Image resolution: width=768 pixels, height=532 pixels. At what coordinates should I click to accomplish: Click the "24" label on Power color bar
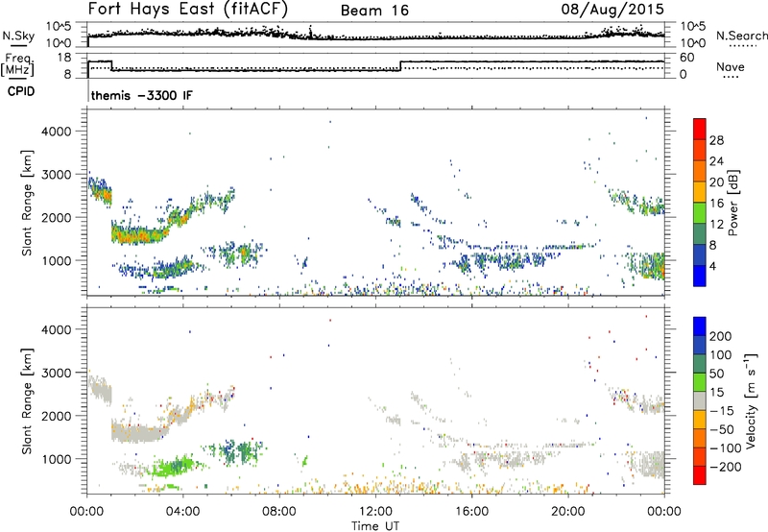(x=716, y=161)
